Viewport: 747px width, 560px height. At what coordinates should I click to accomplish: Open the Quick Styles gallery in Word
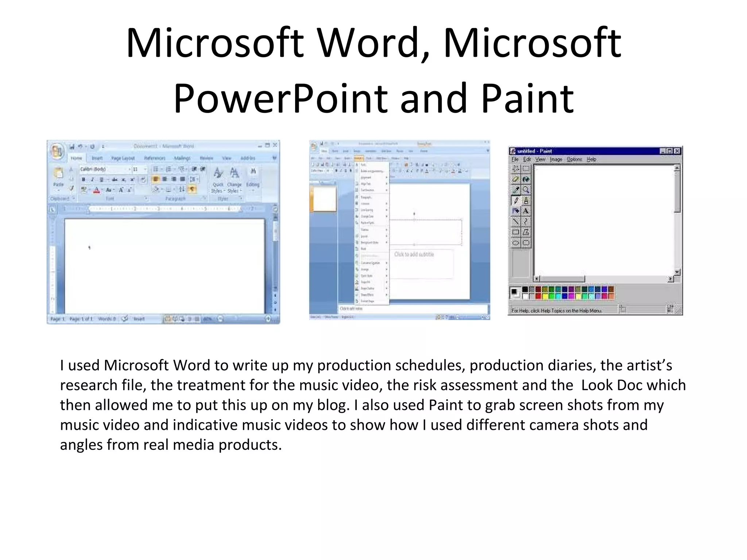tap(218, 181)
